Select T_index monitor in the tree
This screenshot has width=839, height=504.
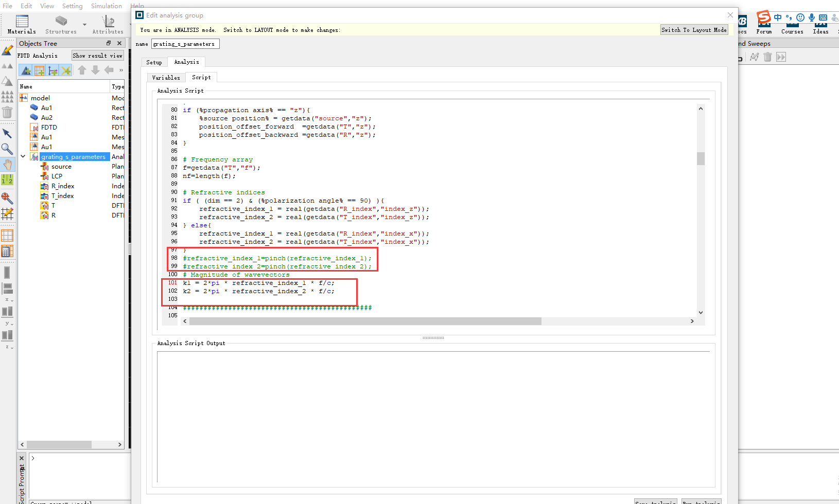[62, 195]
